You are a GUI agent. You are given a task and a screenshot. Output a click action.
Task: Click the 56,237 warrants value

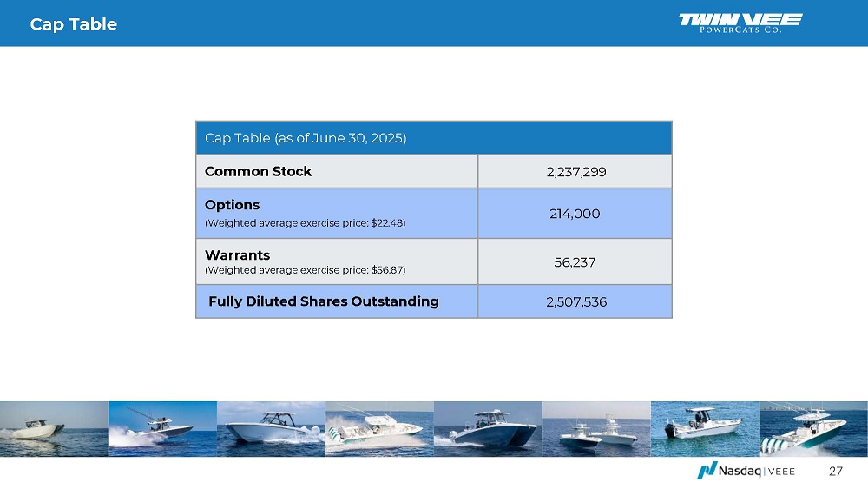pyautogui.click(x=575, y=261)
